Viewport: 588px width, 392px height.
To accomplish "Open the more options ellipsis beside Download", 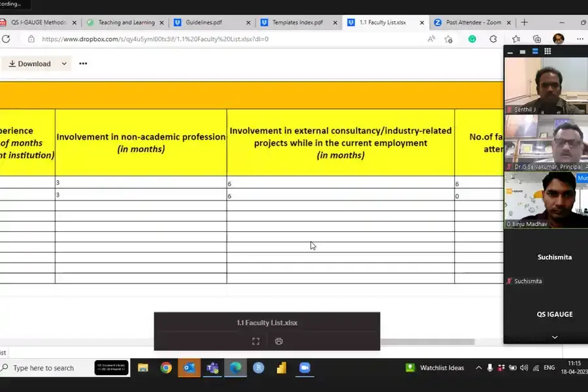I will pyautogui.click(x=83, y=64).
